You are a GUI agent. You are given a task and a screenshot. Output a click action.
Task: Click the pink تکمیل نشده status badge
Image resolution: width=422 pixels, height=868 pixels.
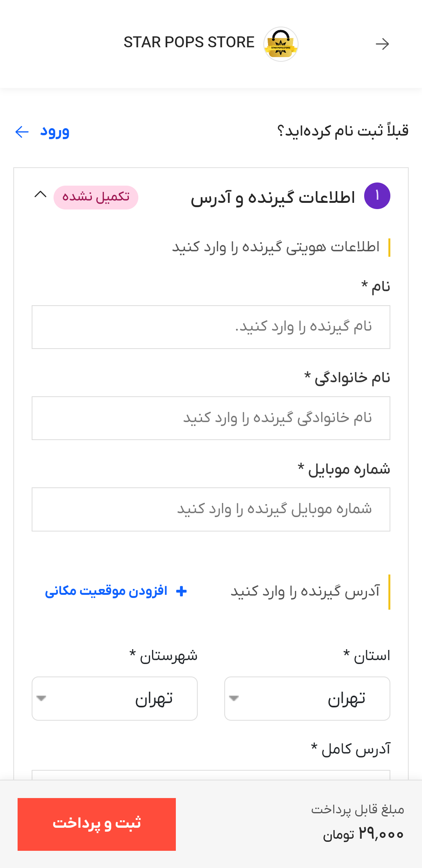(96, 197)
